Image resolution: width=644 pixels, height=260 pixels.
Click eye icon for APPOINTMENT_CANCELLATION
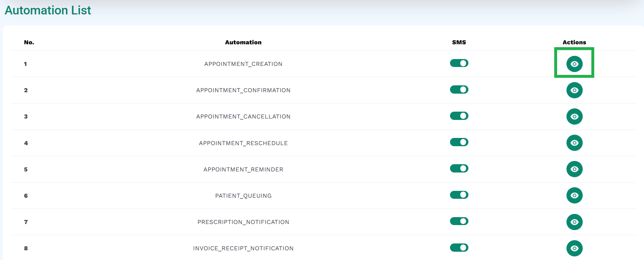[x=574, y=116]
